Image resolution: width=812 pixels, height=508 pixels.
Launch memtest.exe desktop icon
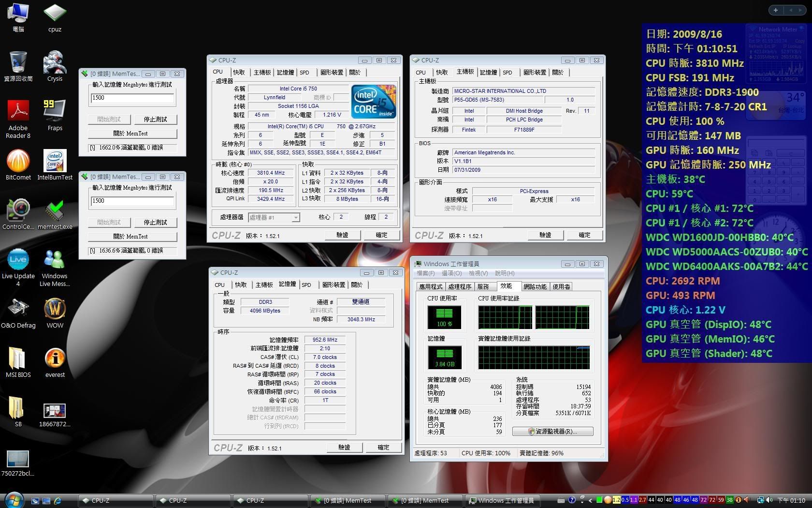55,214
